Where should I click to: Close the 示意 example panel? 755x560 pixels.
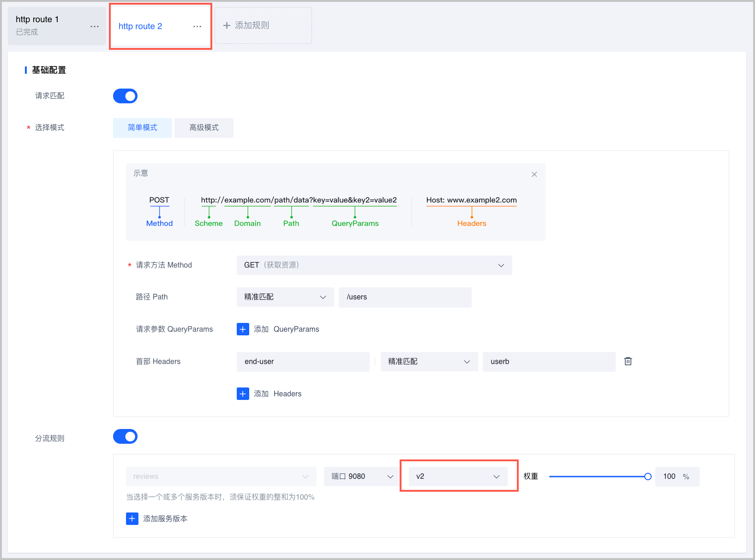click(x=534, y=174)
